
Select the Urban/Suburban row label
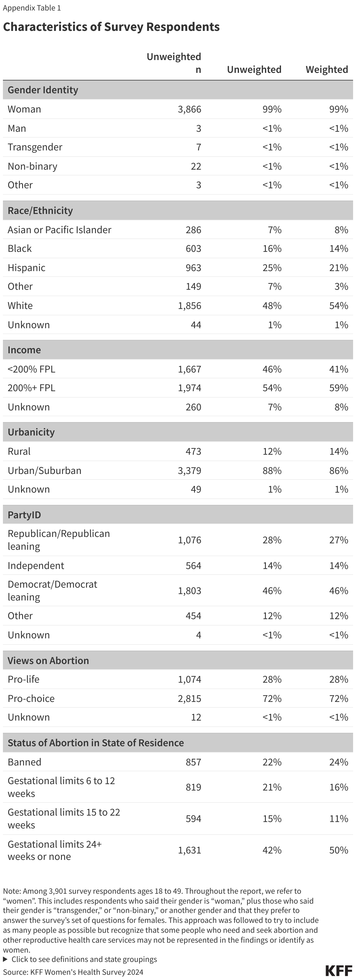tap(45, 470)
